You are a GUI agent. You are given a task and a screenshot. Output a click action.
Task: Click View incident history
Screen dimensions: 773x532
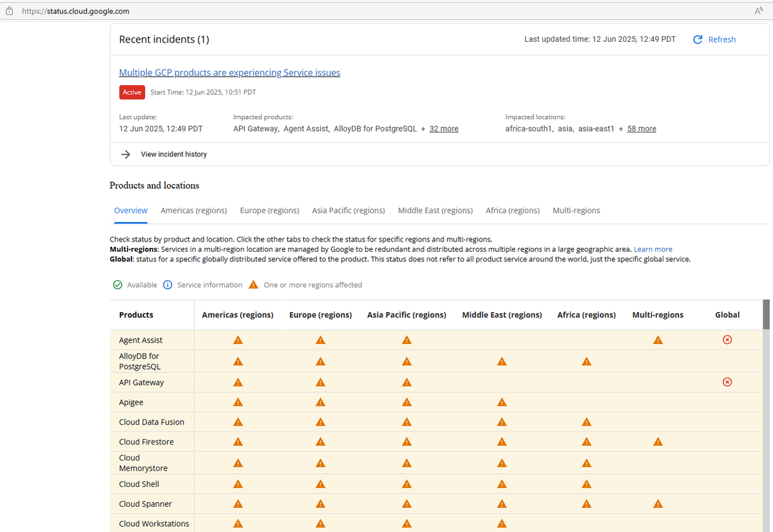pyautogui.click(x=174, y=155)
